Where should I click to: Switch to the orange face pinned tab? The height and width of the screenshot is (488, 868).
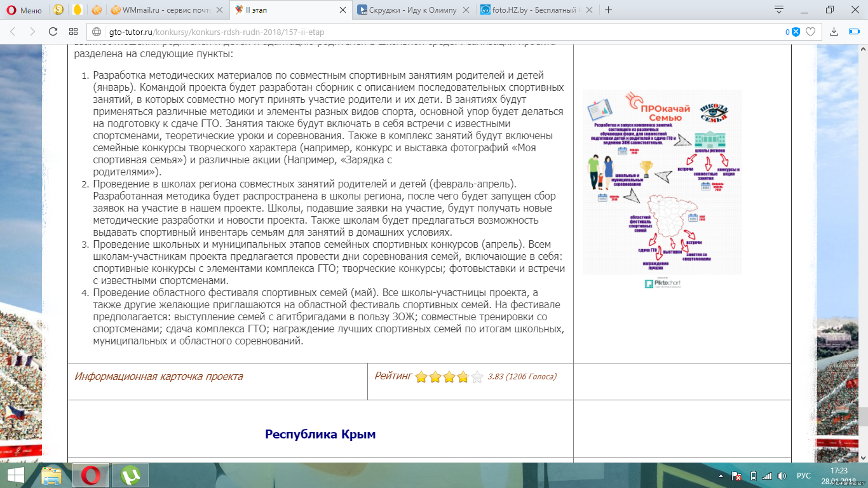pyautogui.click(x=96, y=10)
